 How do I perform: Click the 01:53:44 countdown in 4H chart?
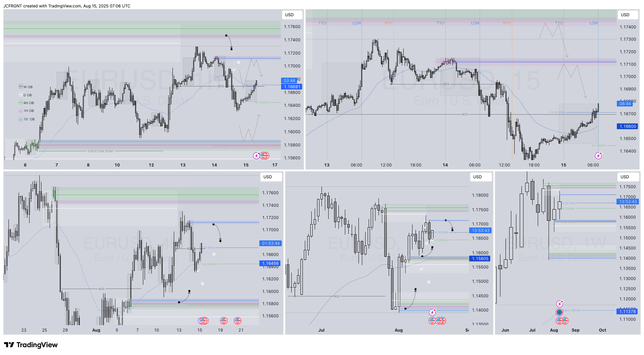(x=271, y=243)
